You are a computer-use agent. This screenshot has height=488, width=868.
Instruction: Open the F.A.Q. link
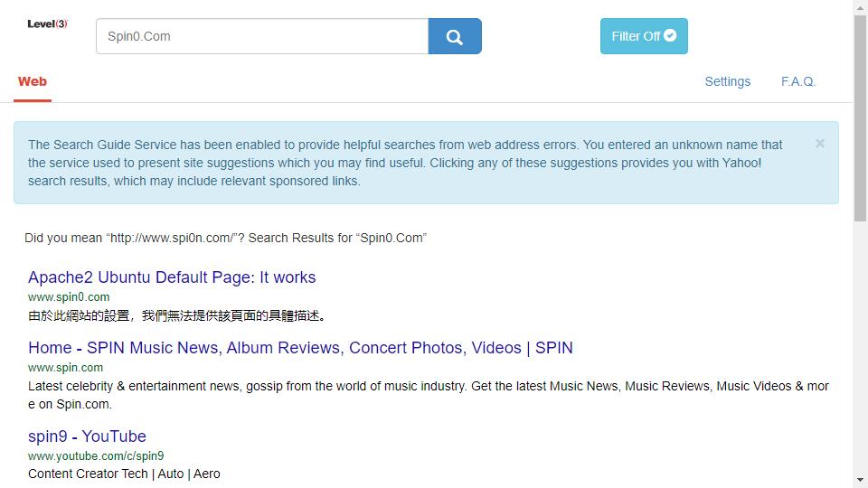[x=798, y=82]
